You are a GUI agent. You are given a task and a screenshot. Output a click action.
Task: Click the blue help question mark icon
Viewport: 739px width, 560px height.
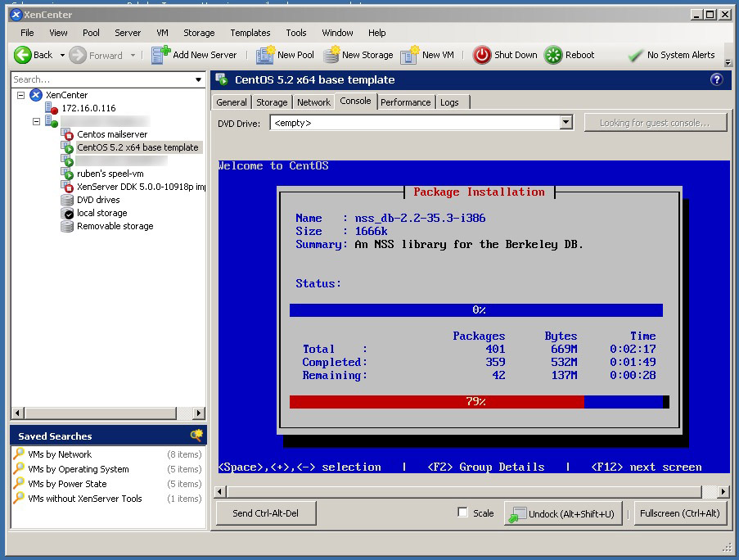coord(716,79)
